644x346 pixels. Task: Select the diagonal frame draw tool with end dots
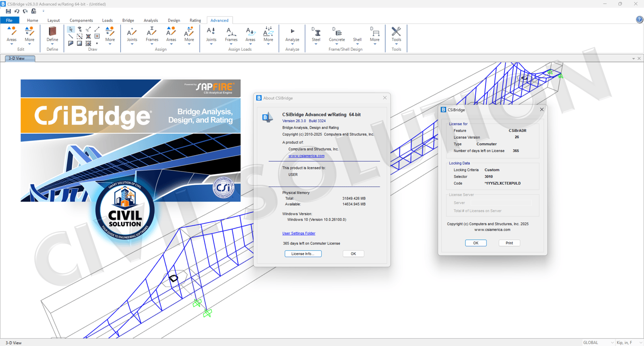pos(97,29)
